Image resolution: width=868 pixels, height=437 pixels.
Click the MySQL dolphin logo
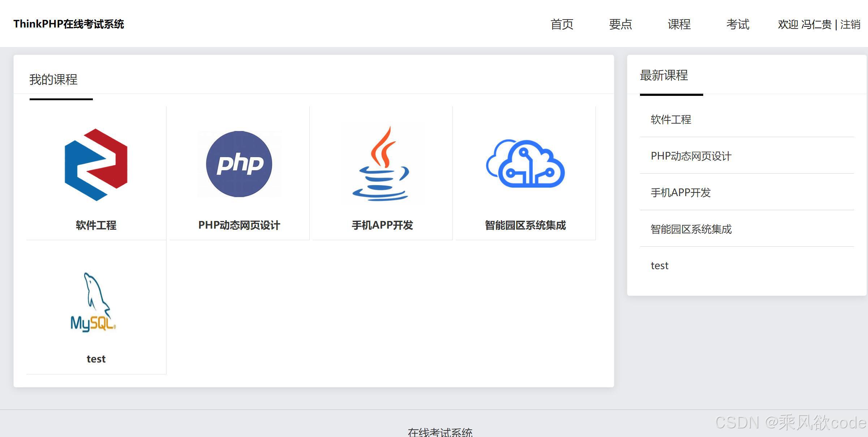pos(94,302)
